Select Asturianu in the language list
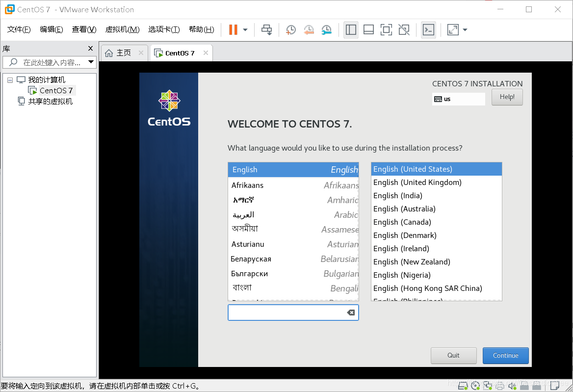 pos(293,244)
